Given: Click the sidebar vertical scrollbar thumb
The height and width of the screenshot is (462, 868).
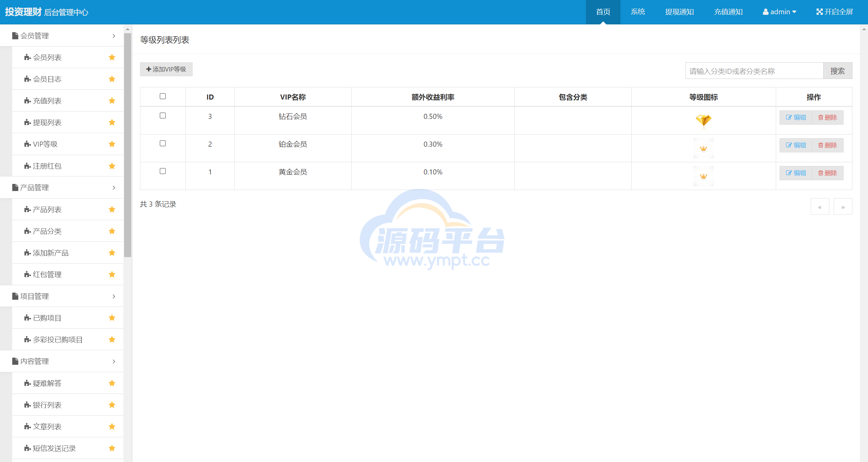Looking at the screenshot, I should (127, 145).
